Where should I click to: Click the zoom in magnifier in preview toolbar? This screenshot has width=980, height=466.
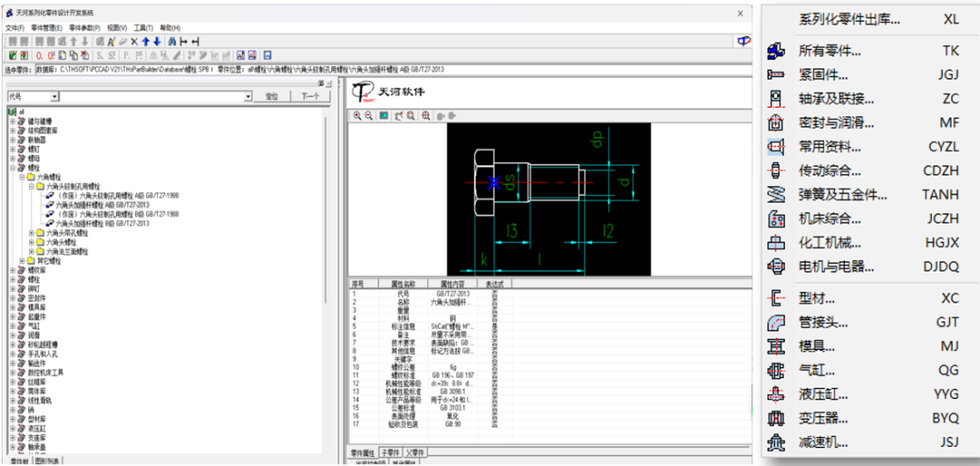coord(358,115)
